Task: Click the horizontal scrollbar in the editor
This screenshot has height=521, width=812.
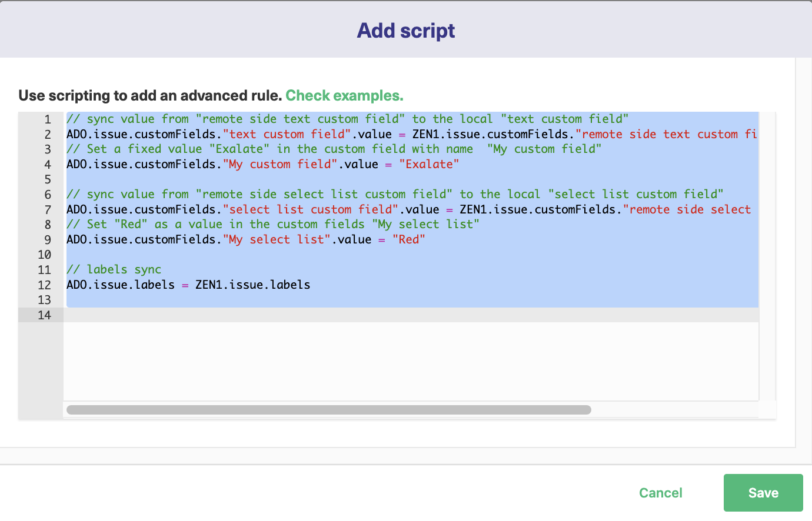Action: coord(329,410)
